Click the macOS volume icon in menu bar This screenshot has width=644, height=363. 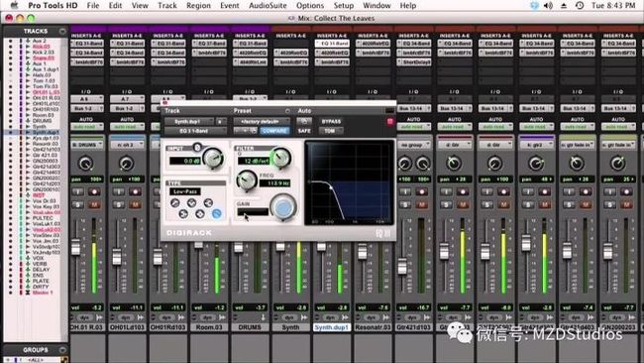[x=548, y=5]
